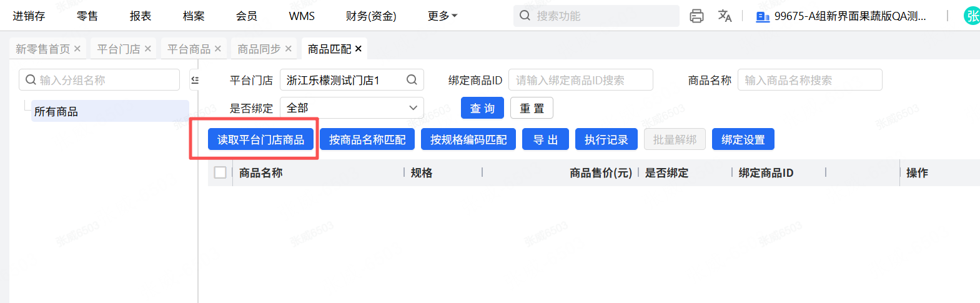Click the 绑定商品ID column header
The image size is (980, 303).
766,173
